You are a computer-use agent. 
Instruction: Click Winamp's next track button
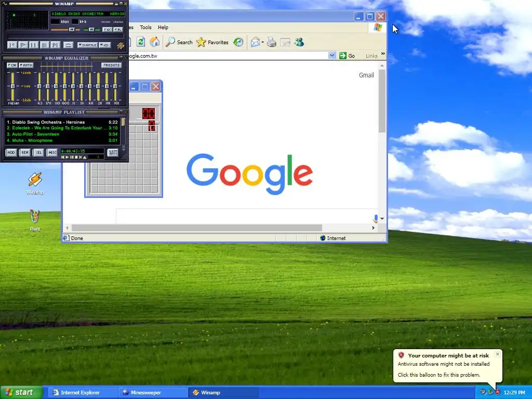tap(55, 45)
